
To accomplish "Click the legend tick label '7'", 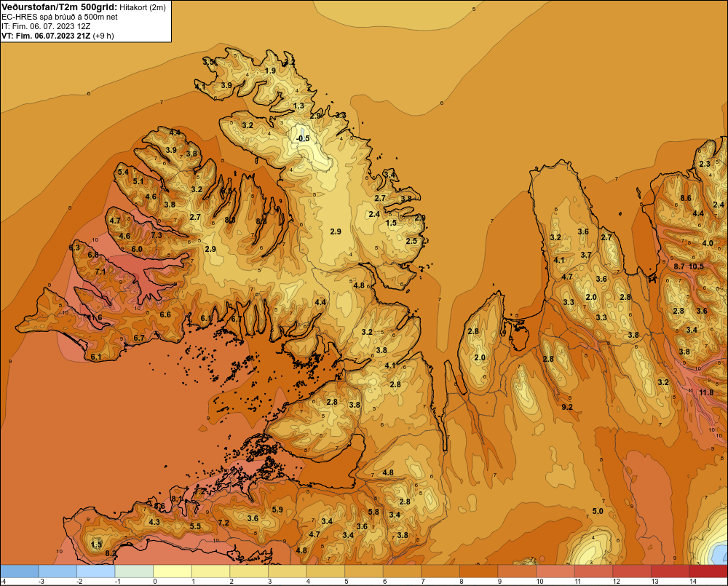I will (423, 582).
